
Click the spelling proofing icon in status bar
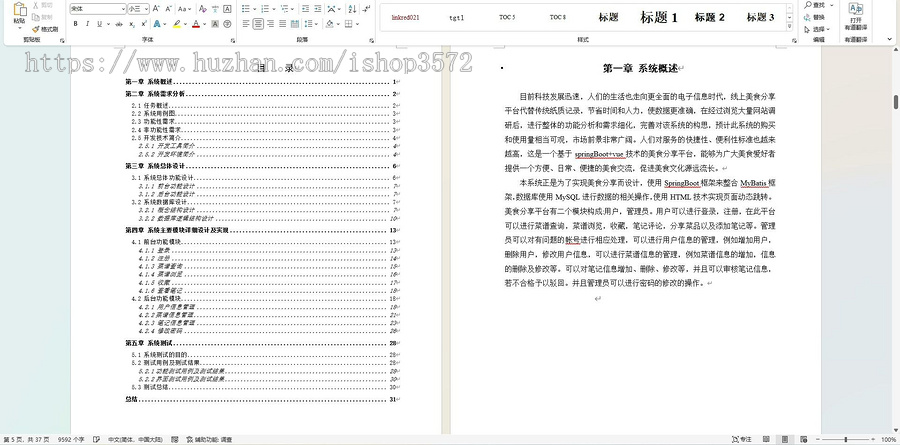tap(96, 439)
